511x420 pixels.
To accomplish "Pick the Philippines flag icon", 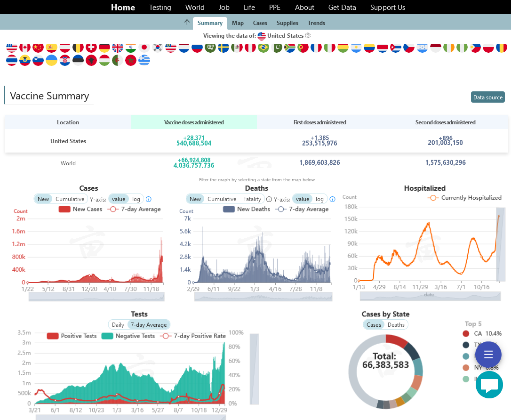I will [475, 48].
